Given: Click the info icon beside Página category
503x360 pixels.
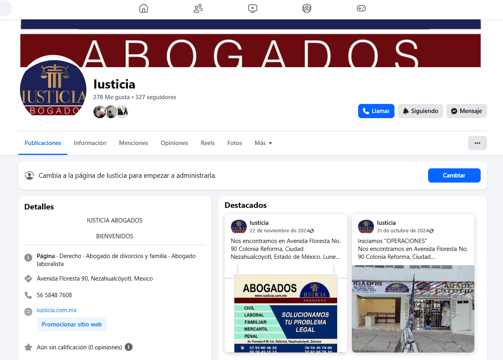Looking at the screenshot, I should coord(28,257).
